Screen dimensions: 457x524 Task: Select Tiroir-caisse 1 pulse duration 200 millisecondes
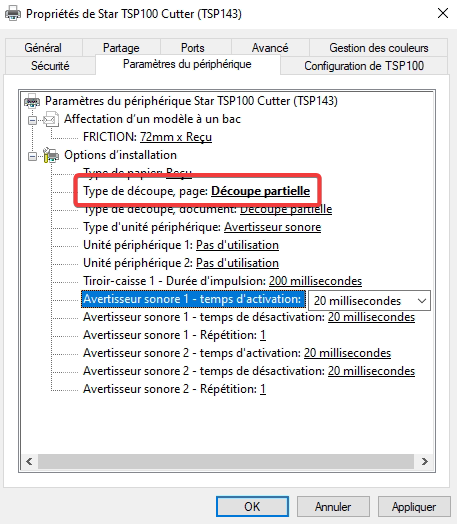[x=315, y=281]
